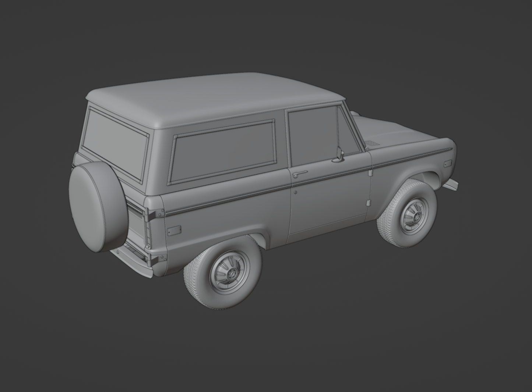Screen dimensions: 532x392
Task: Select the door handle on the side door
Action: click(x=300, y=173)
